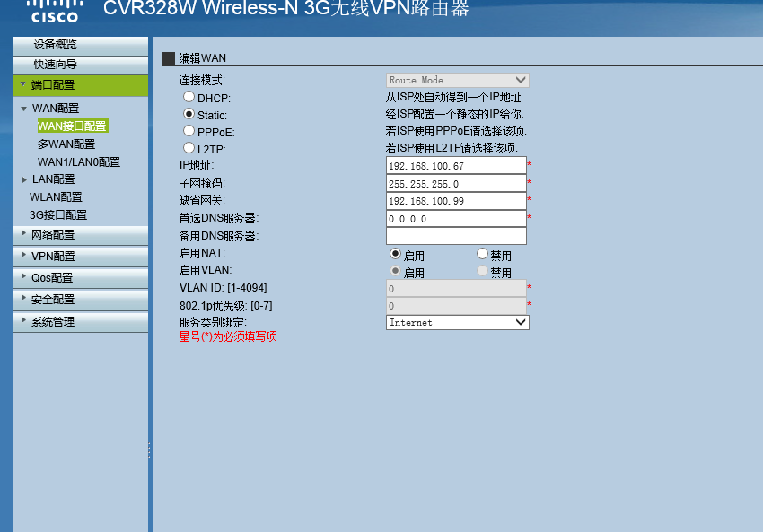Viewport: 763px width, 532px height.
Task: Expand the 安全配置 section arrow
Action: tap(22, 298)
